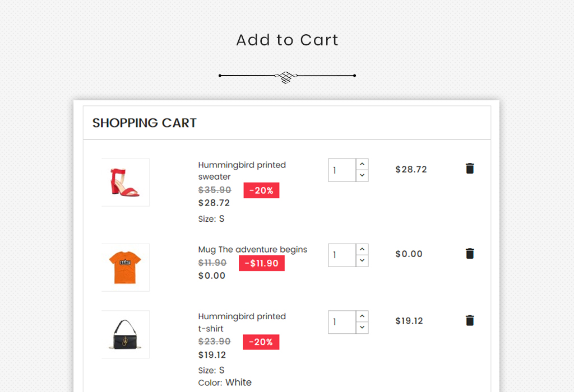The width and height of the screenshot is (574, 392).
Task: Decrease quantity of Mug The adventure begins
Action: pos(362,261)
